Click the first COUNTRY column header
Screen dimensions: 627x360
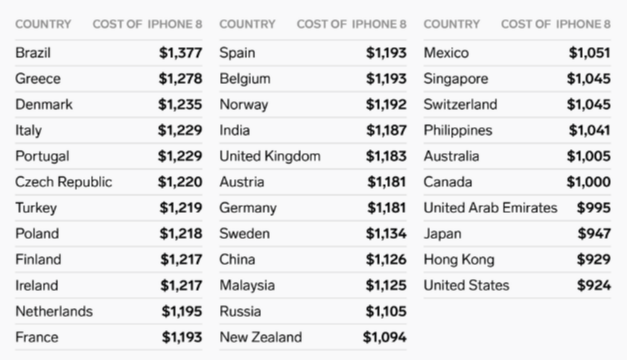click(x=43, y=24)
